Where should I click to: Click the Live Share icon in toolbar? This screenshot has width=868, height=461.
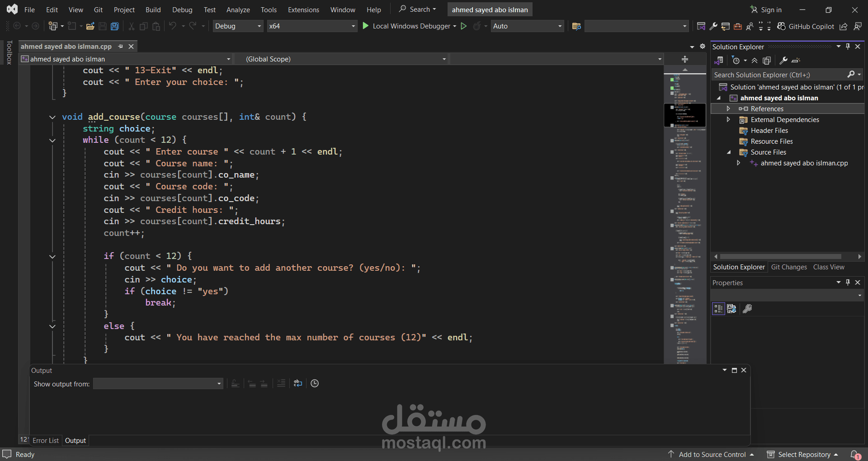coord(844,26)
